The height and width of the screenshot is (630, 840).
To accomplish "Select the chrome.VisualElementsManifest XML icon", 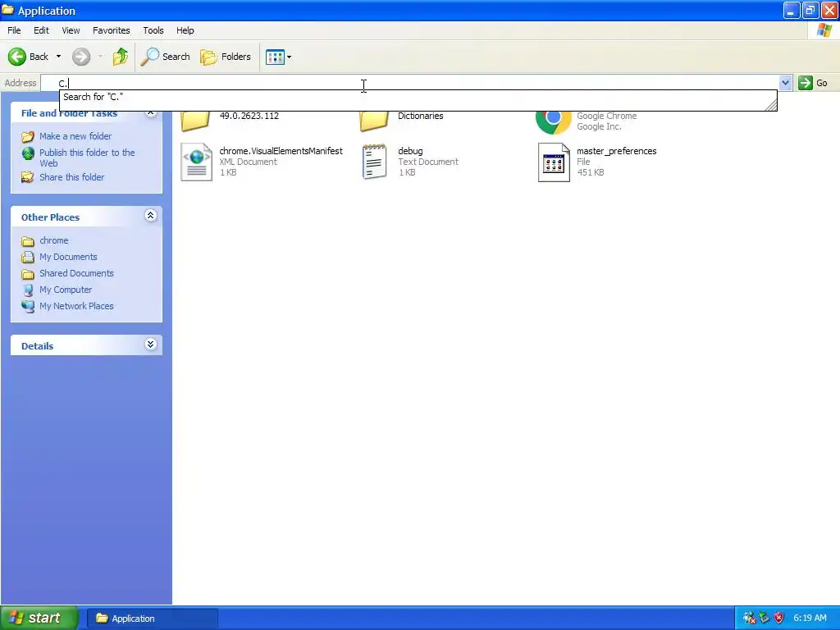I will [197, 162].
